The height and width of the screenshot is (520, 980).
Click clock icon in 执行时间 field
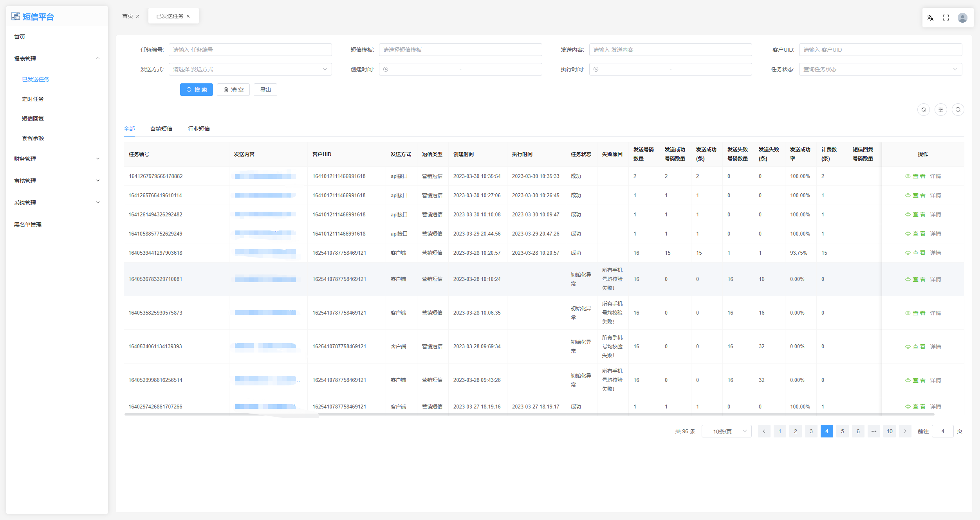pos(596,69)
